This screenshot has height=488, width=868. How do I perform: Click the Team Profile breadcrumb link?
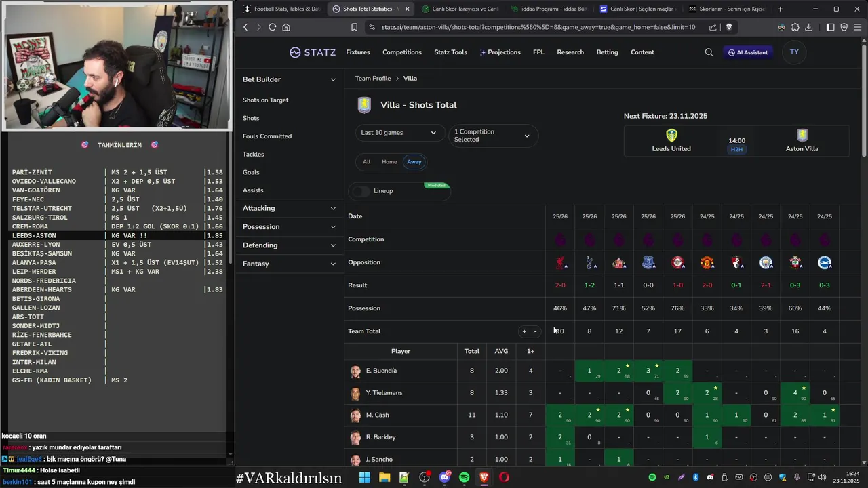(373, 79)
